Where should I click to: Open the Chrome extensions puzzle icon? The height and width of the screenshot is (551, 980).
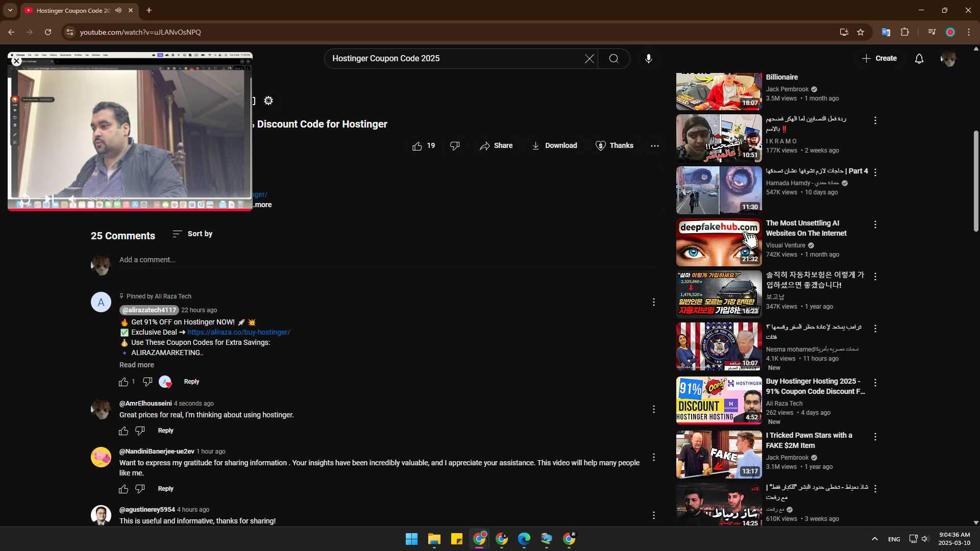coord(904,32)
